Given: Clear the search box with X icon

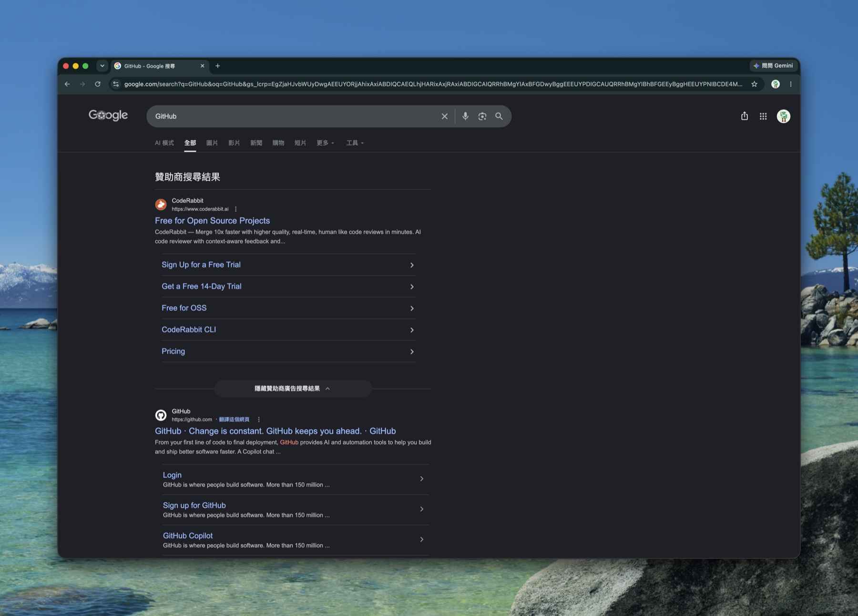Looking at the screenshot, I should (x=444, y=116).
